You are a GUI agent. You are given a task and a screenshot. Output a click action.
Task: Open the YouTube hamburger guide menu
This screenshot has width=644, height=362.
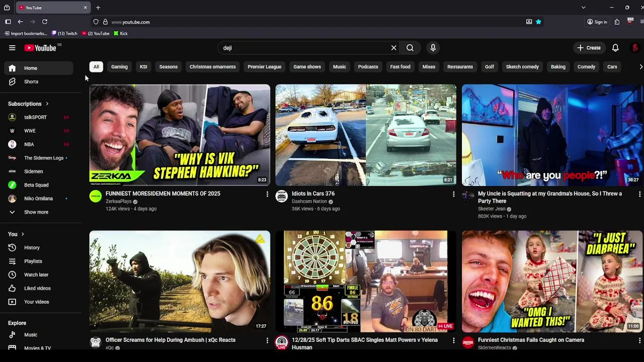(12, 48)
